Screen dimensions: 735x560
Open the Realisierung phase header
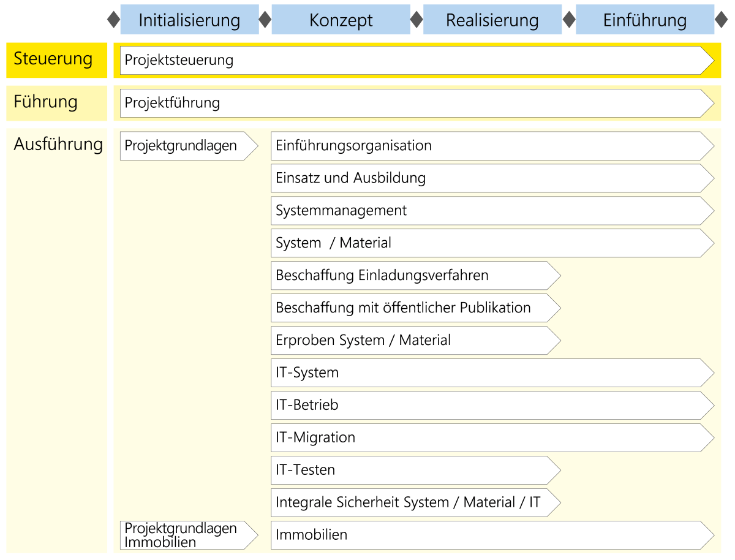pyautogui.click(x=492, y=20)
